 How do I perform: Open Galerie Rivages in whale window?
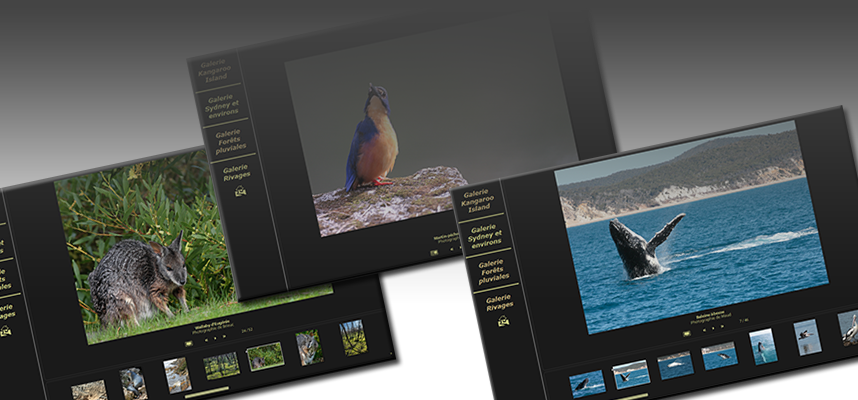click(498, 303)
